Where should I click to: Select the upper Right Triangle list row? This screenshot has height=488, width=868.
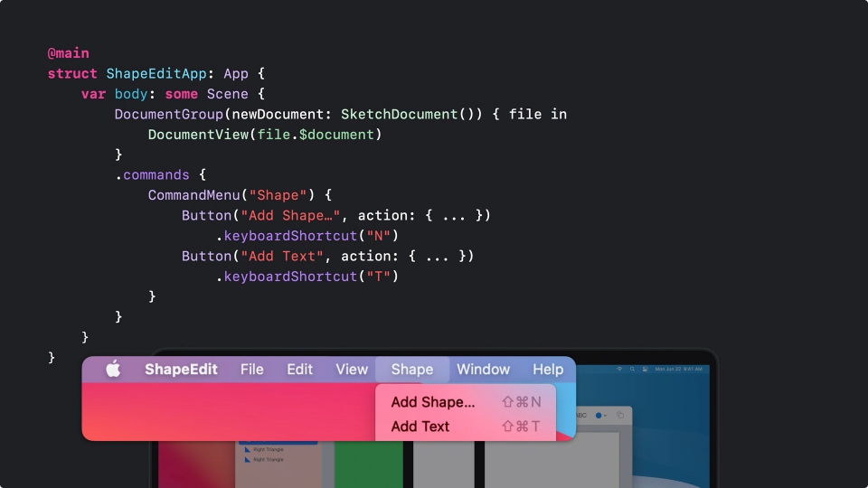tap(278, 449)
